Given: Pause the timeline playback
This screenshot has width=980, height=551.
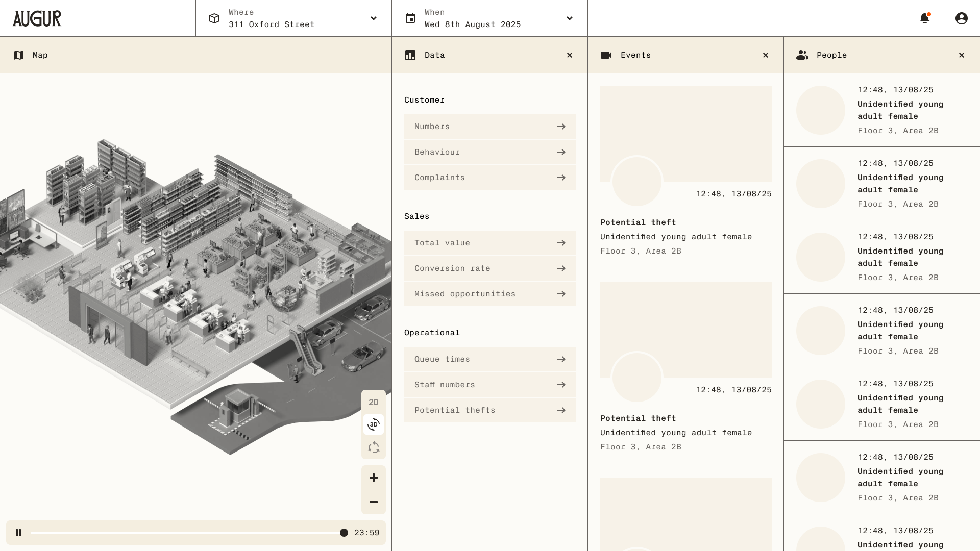Looking at the screenshot, I should 18,533.
